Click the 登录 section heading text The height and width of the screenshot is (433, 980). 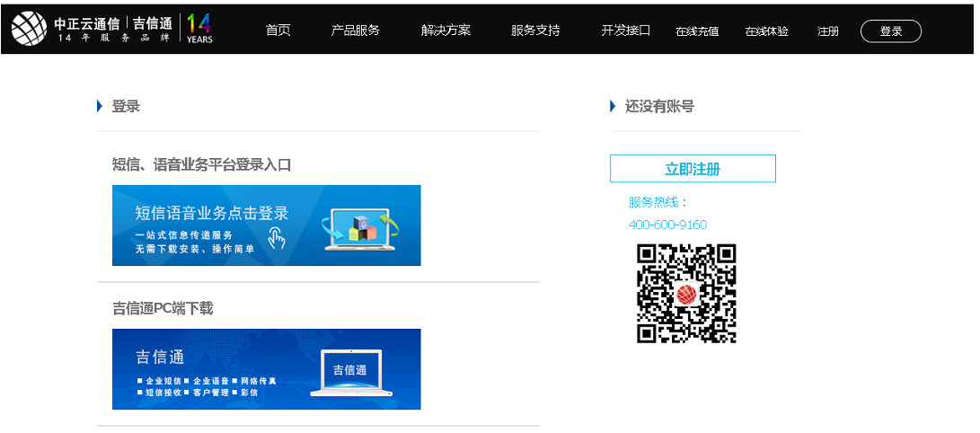(126, 106)
